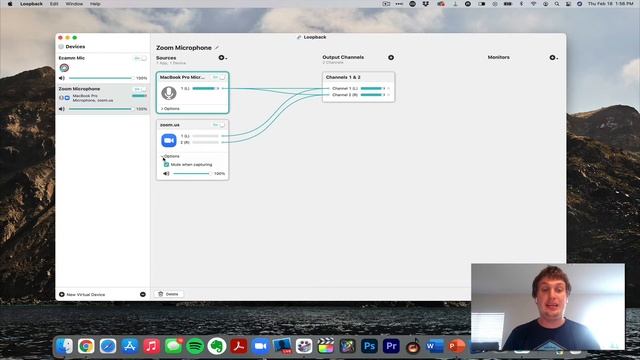This screenshot has height=360, width=640.
Task: Open Safari from the dock
Action: click(x=108, y=346)
